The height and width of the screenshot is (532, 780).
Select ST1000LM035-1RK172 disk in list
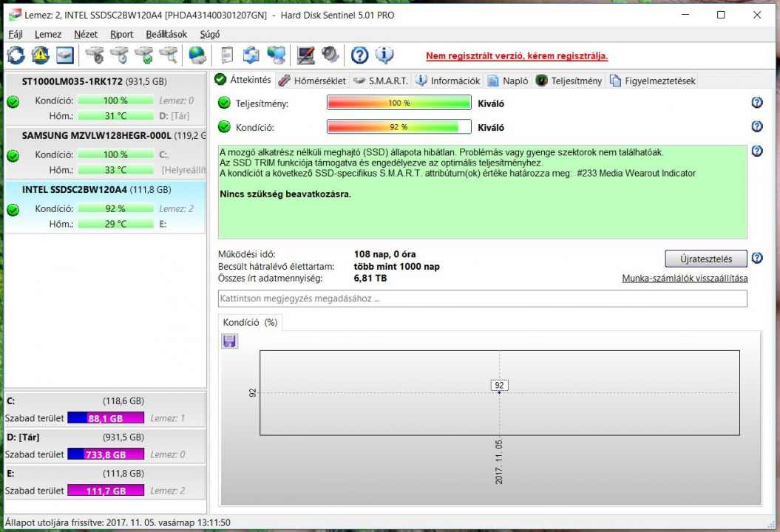(105, 100)
